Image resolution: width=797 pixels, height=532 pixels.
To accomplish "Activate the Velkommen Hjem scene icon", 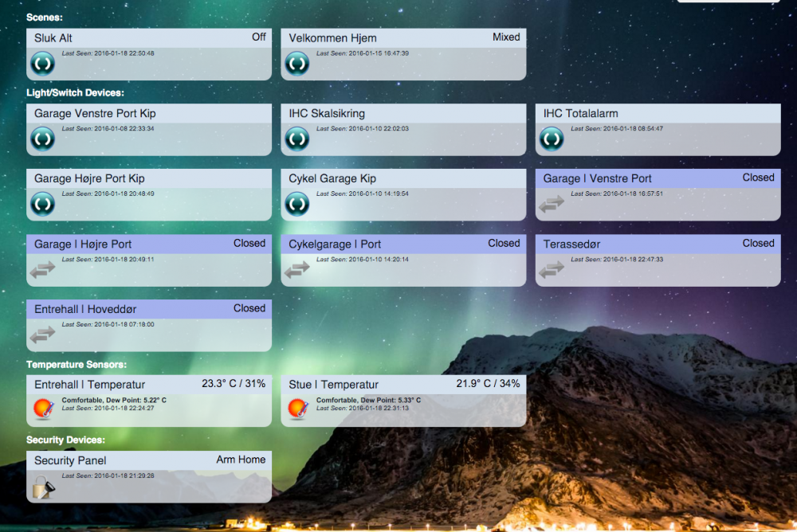I will (296, 64).
